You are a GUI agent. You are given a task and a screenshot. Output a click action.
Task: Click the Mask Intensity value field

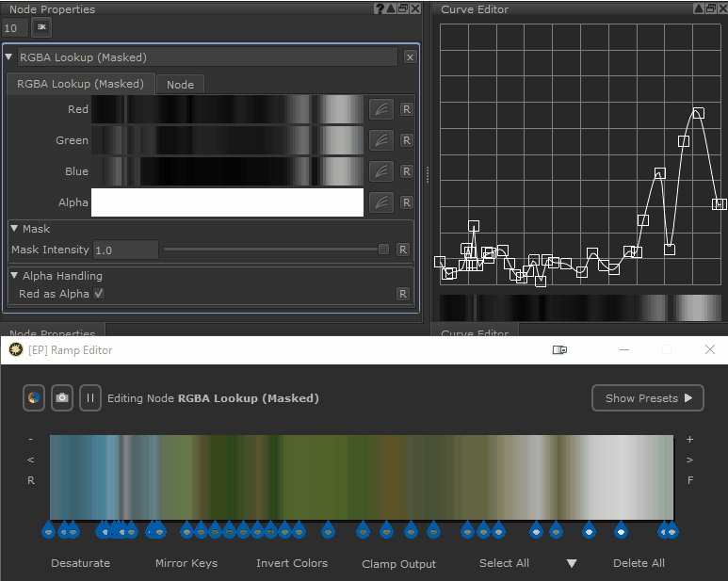click(x=124, y=250)
